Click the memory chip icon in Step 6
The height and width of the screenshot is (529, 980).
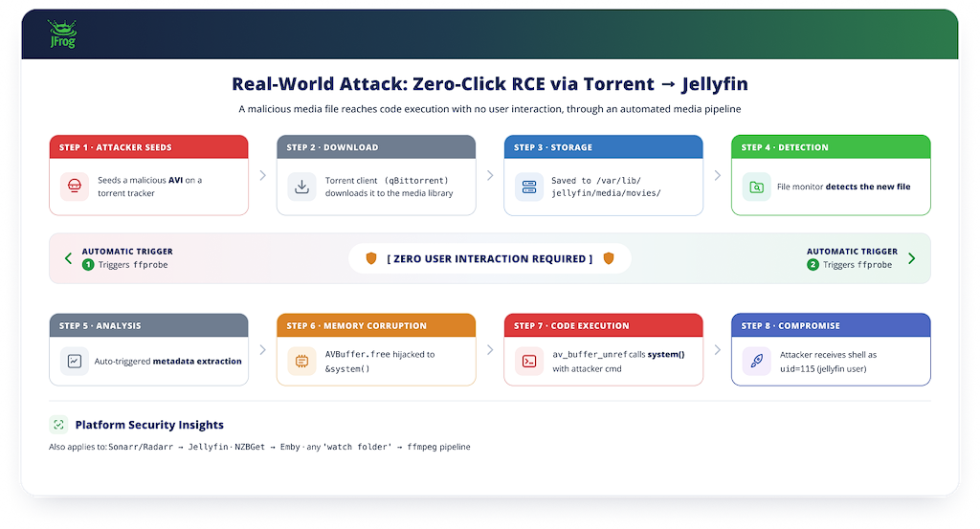(x=301, y=361)
